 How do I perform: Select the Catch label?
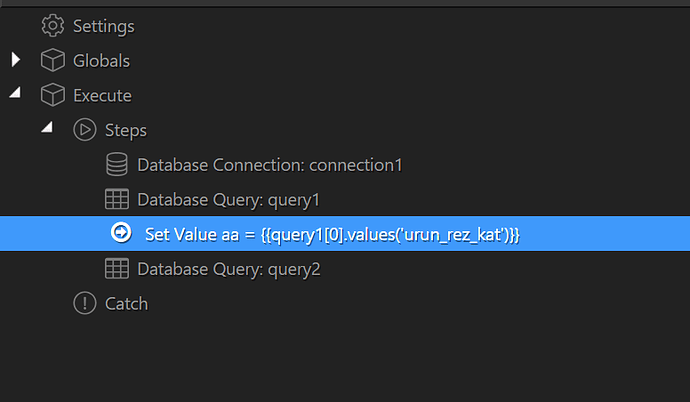[126, 304]
